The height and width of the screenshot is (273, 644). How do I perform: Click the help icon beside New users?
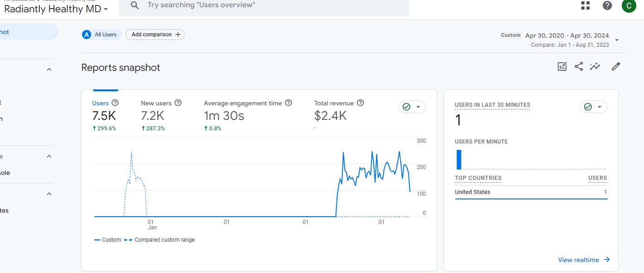pyautogui.click(x=178, y=103)
